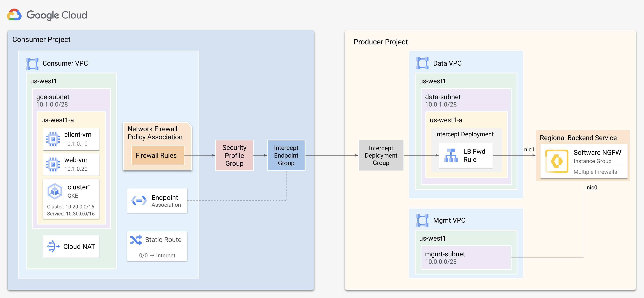This screenshot has width=644, height=298.
Task: Click the Regional Backend Service heading
Action: [x=578, y=138]
